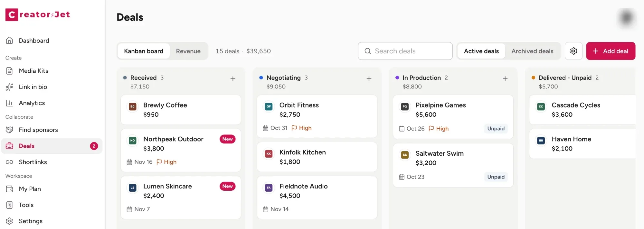644x229 pixels.
Task: Show Active deals
Action: pos(481,51)
